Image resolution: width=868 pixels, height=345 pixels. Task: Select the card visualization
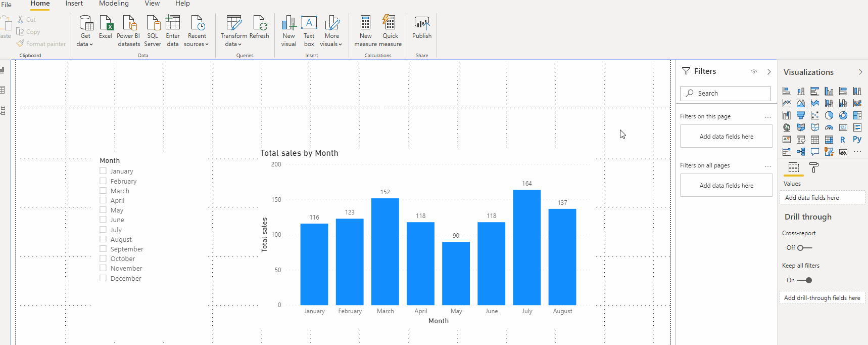843,127
